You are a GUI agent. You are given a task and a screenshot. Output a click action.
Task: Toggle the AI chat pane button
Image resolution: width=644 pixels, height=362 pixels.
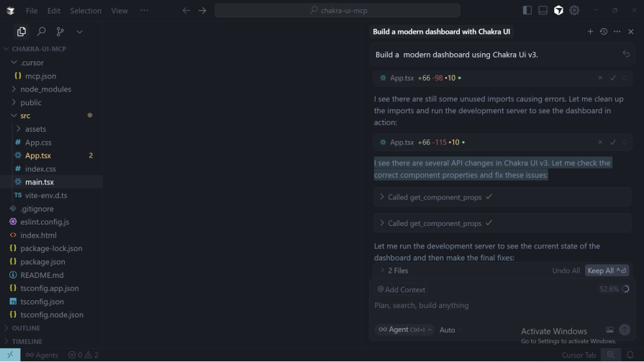point(558,10)
